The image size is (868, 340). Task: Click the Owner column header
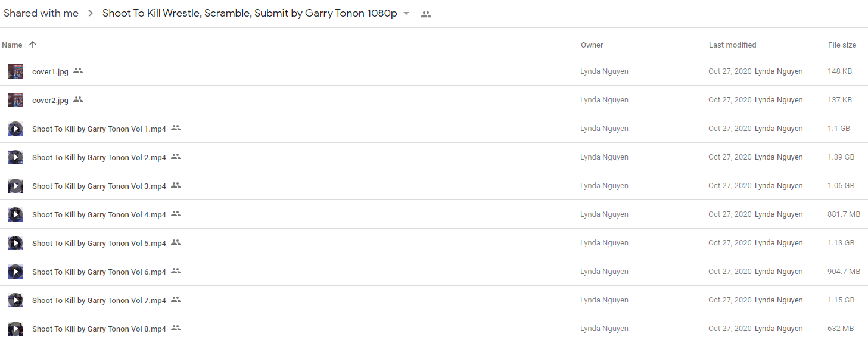pos(592,45)
